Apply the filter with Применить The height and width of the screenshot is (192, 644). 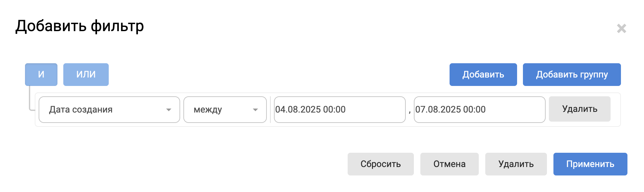tap(590, 164)
